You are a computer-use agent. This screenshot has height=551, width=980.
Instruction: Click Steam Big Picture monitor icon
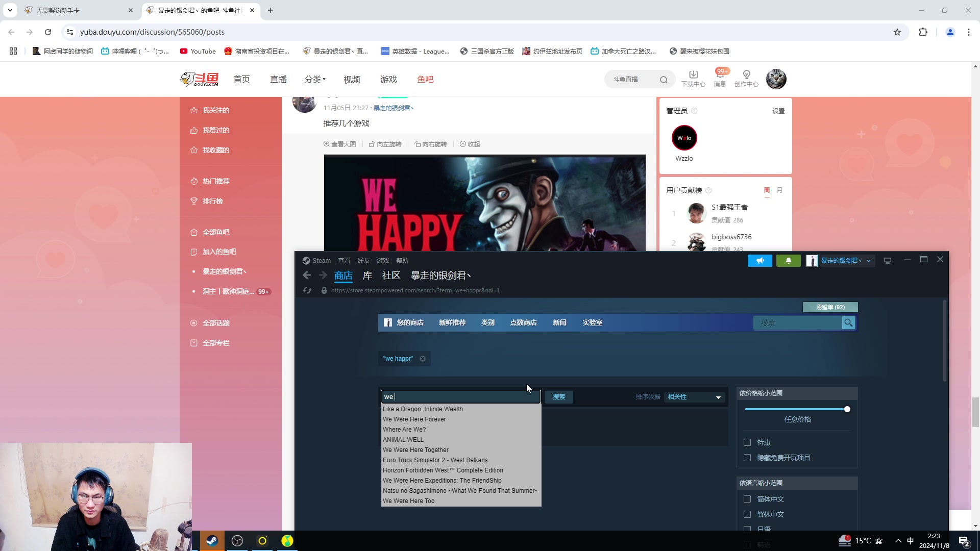point(888,261)
